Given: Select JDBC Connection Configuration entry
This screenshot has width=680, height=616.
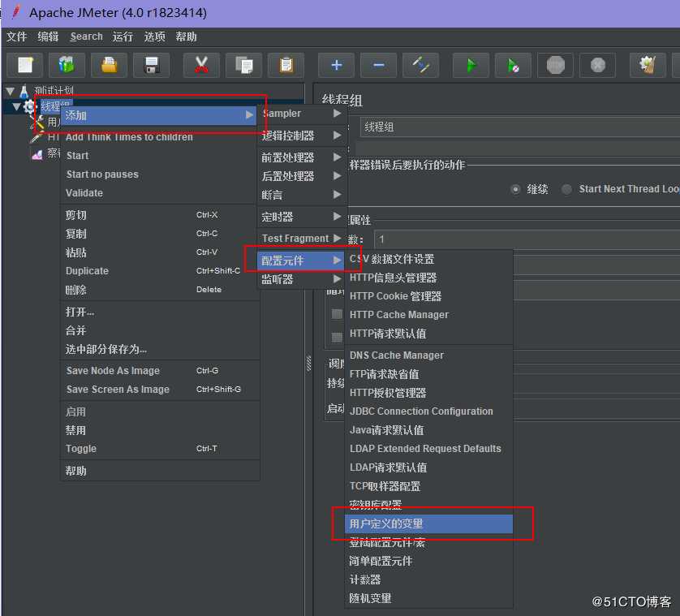Looking at the screenshot, I should (429, 411).
